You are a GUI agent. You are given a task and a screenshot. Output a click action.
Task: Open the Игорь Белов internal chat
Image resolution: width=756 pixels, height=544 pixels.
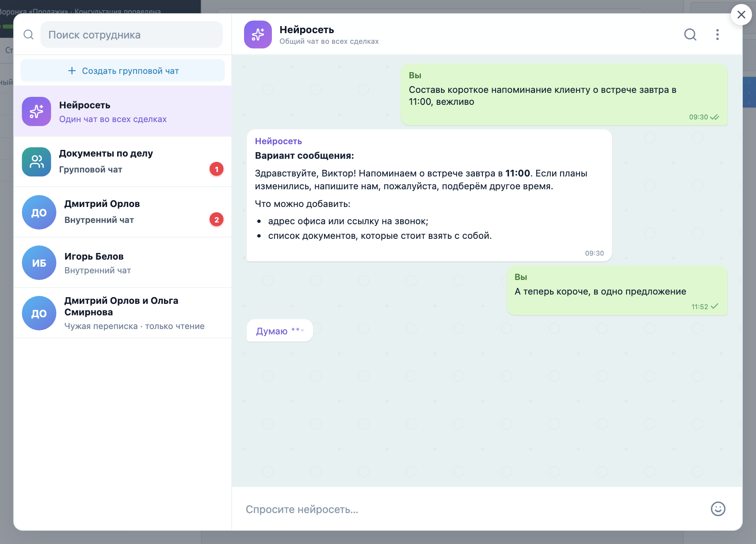point(122,263)
